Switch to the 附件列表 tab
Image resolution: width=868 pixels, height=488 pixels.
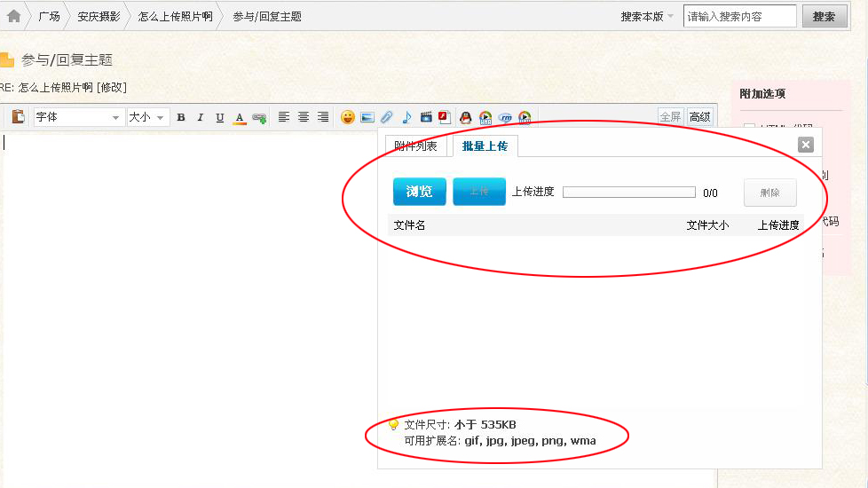[x=415, y=146]
